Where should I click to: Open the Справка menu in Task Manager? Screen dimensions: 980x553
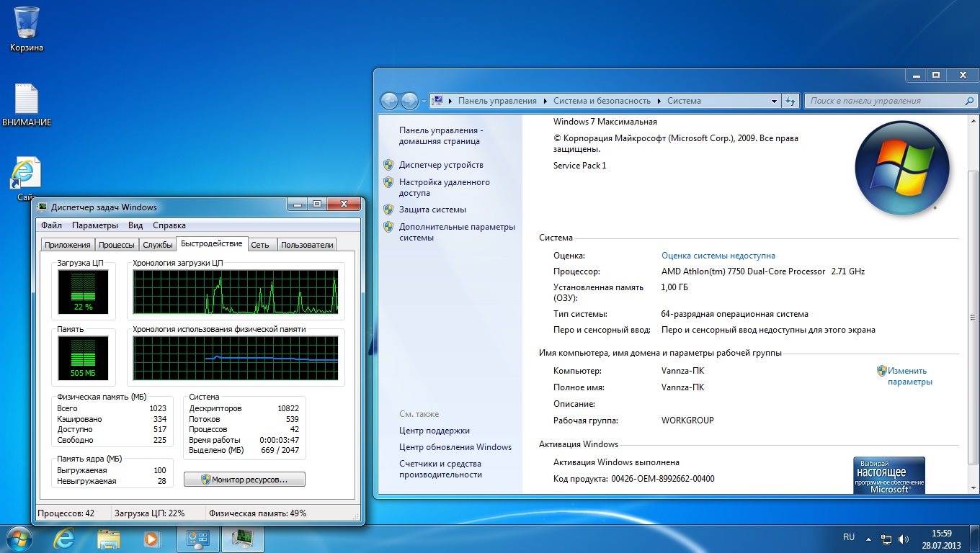click(169, 225)
